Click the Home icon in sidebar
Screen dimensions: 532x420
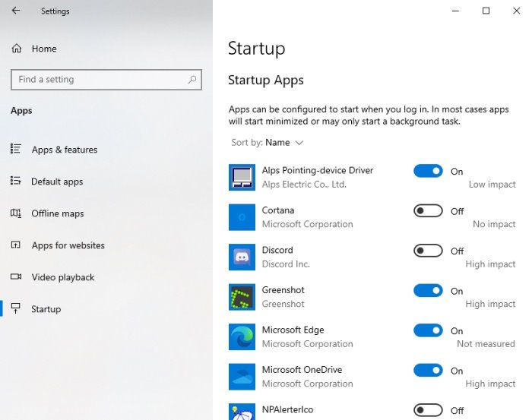tap(17, 49)
